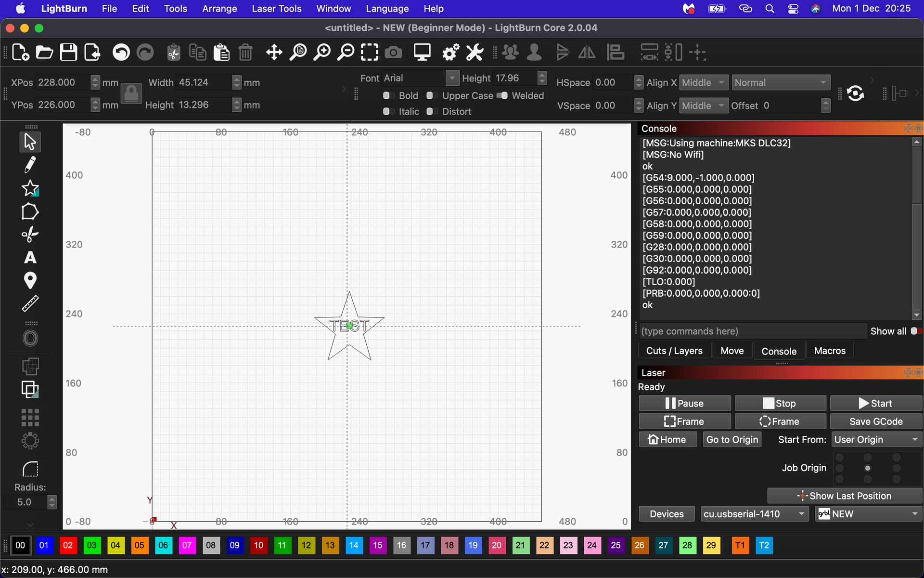Screen dimensions: 924x578
Task: Open the camera capture toolbar icon
Action: pyautogui.click(x=393, y=52)
